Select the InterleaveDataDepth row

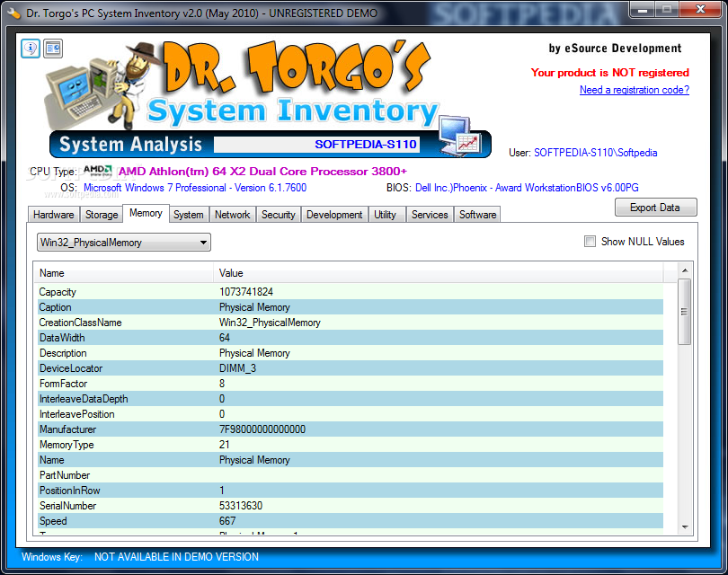click(x=349, y=399)
